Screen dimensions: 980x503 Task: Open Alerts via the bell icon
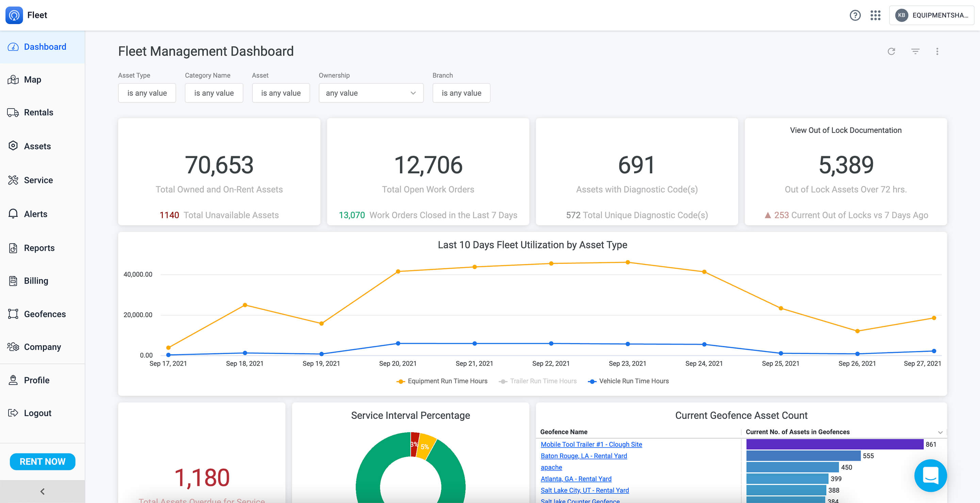click(x=35, y=214)
